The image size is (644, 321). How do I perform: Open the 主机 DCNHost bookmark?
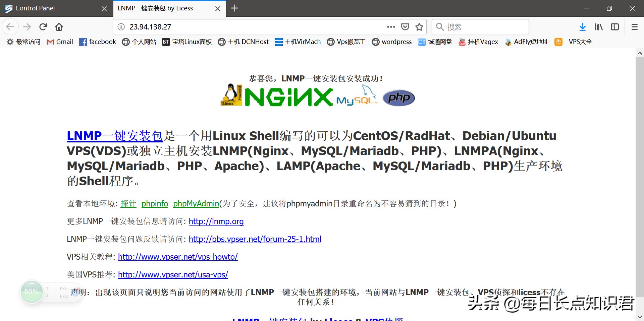243,42
